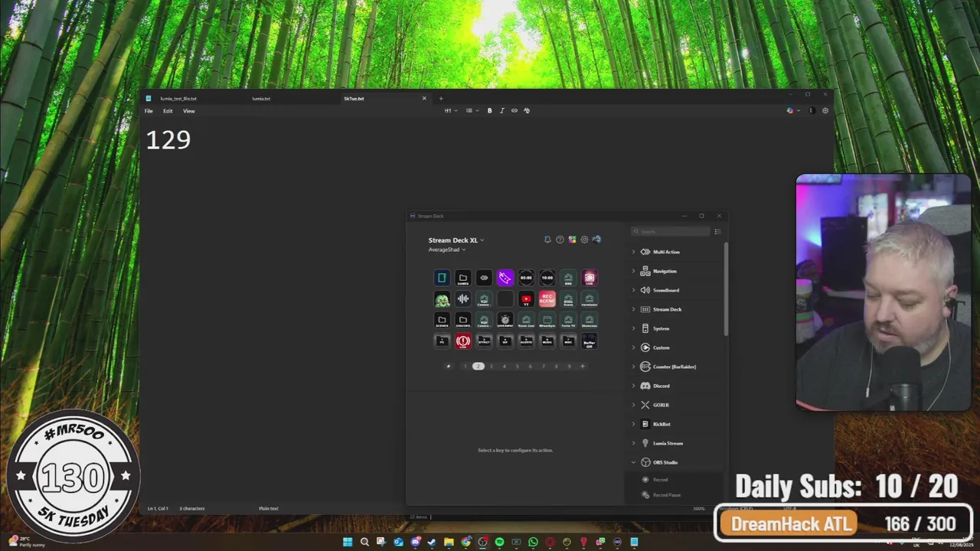Insert link using Notepad toolbar
Image resolution: width=980 pixels, height=551 pixels.
tap(514, 110)
